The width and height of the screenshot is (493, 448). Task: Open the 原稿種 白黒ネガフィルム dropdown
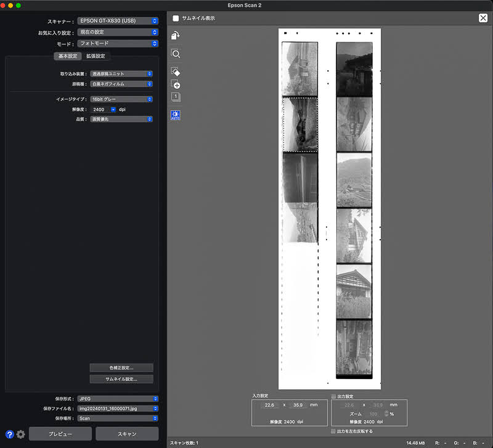(121, 84)
